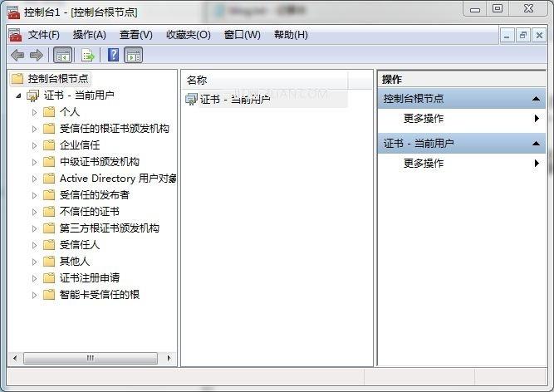Screen dimensions: 554x392
Task: Open the 收藏夹(O) menu
Action: [x=188, y=35]
